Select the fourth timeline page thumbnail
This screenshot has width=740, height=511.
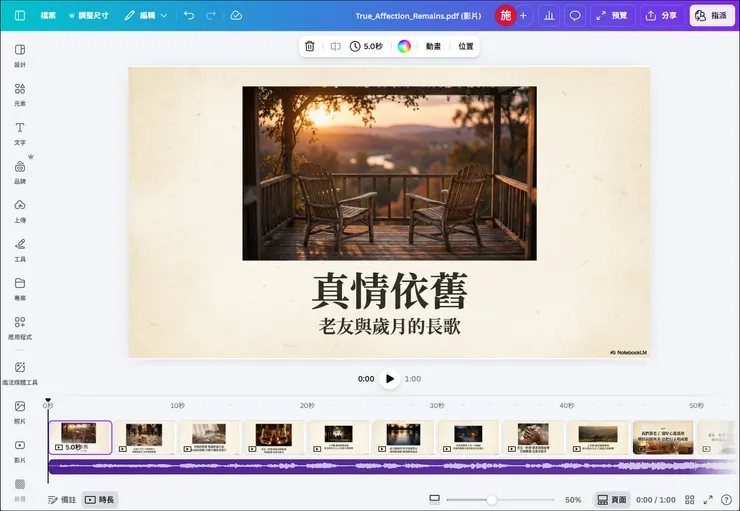pos(274,437)
